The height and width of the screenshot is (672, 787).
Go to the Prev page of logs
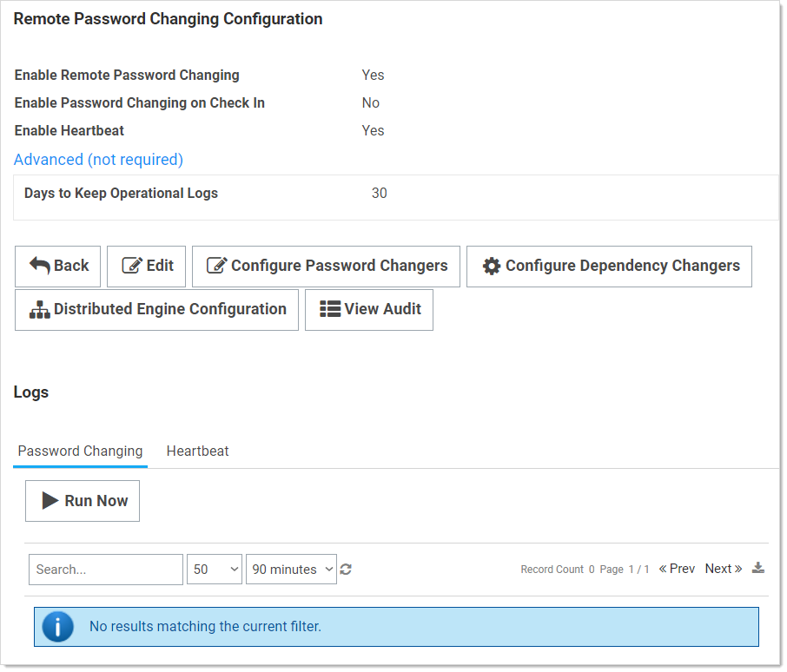(677, 570)
